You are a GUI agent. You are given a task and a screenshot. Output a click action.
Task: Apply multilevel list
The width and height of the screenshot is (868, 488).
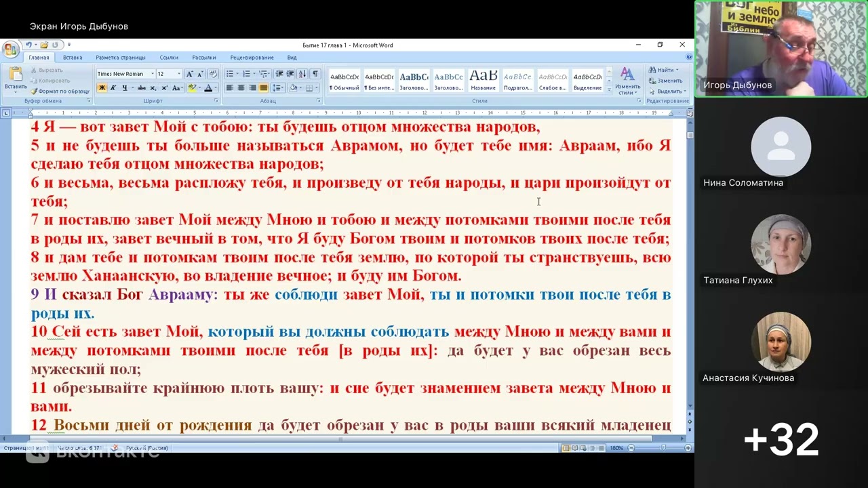(263, 74)
